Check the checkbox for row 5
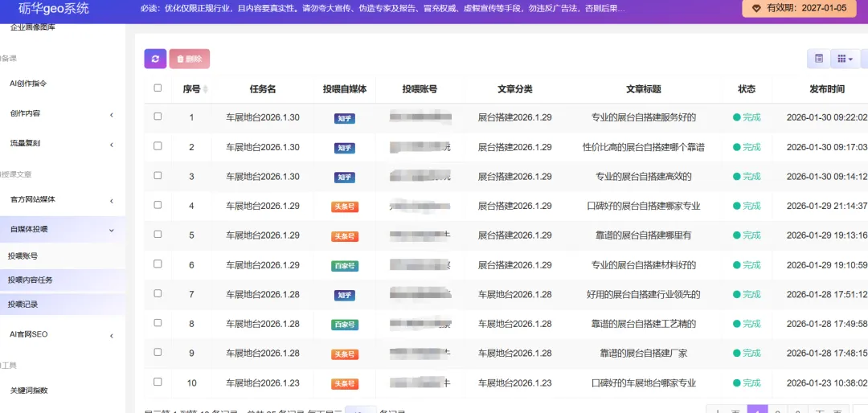Image resolution: width=868 pixels, height=413 pixels. tap(158, 234)
